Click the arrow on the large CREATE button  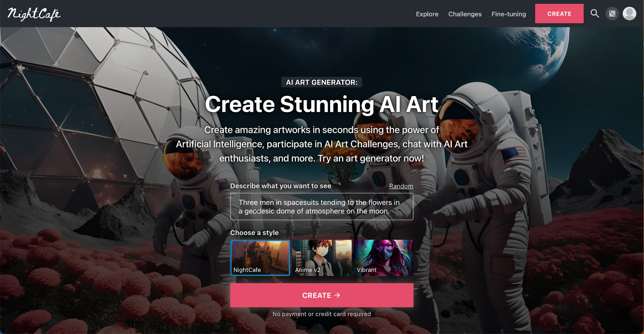[337, 295]
